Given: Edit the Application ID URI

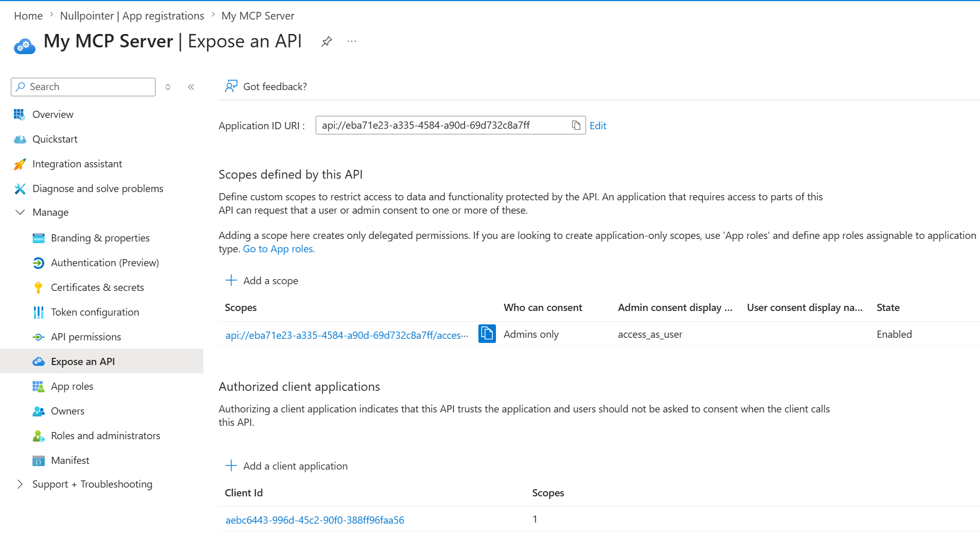Looking at the screenshot, I should (x=598, y=126).
